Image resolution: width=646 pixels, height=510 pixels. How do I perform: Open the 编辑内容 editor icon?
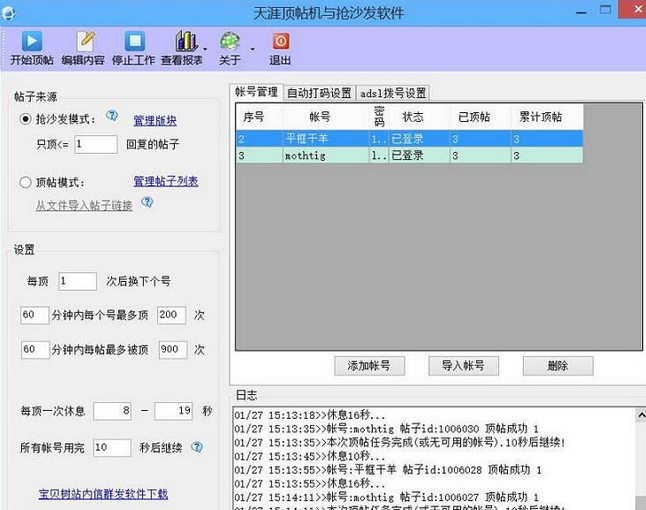[x=85, y=41]
